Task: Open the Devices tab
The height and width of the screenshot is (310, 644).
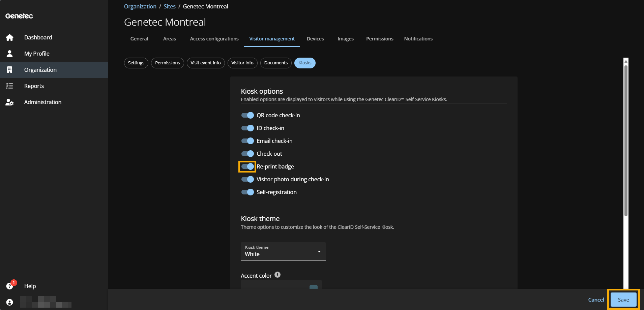Action: [x=315, y=39]
